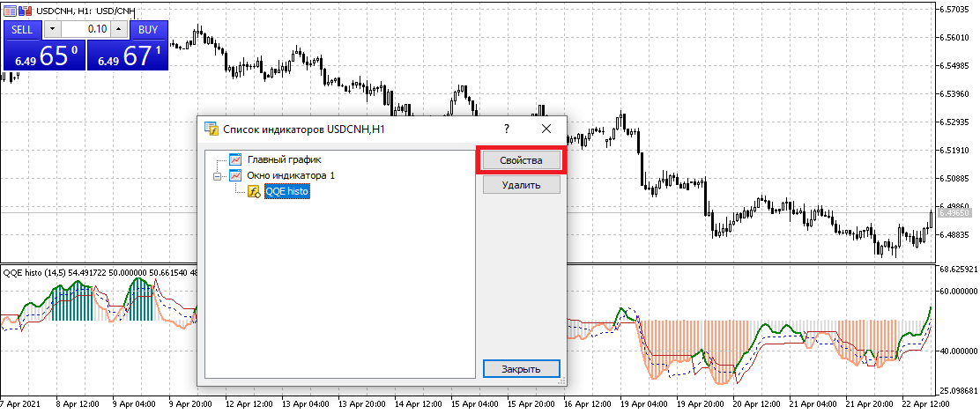Viewport: 980px width, 414px height.
Task: Open indicator properties via Свойства button
Action: [521, 161]
